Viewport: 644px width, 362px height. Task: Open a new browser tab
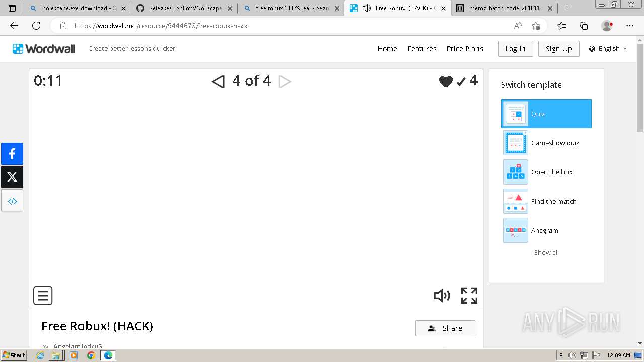pos(567,8)
